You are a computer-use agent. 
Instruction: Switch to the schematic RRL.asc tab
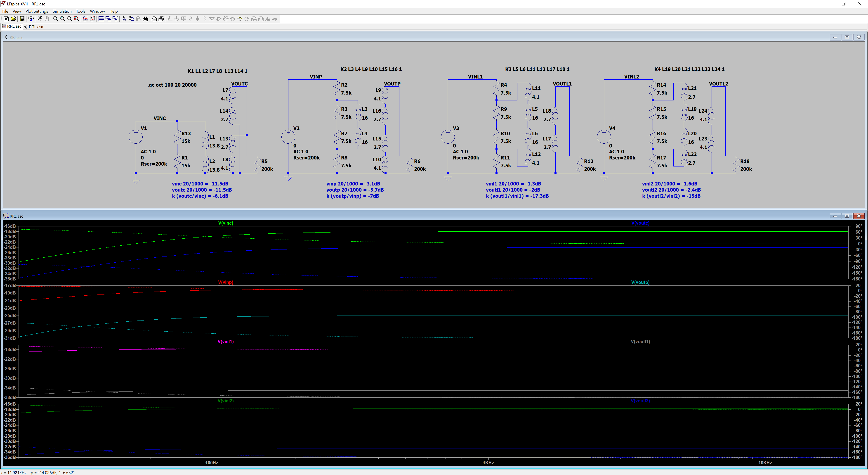34,27
